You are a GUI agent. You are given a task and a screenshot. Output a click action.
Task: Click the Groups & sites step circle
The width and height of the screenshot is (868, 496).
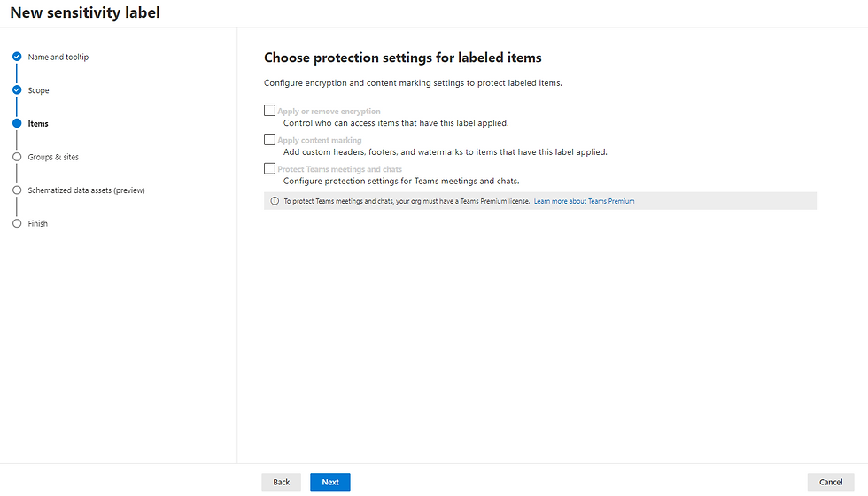(x=17, y=157)
